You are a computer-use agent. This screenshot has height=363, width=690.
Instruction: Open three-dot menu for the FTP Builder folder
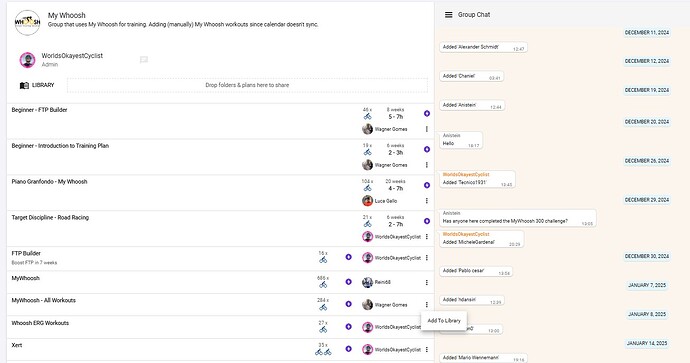coord(426,258)
